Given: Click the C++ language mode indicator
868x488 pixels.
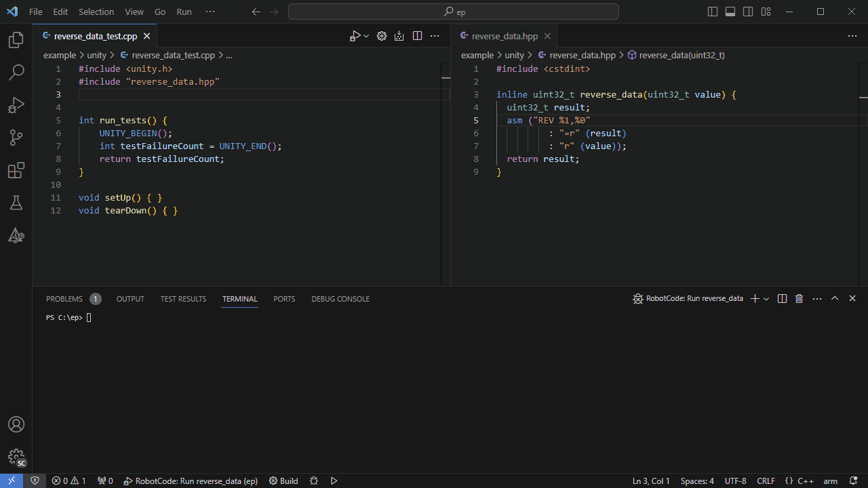Looking at the screenshot, I should coord(806,481).
